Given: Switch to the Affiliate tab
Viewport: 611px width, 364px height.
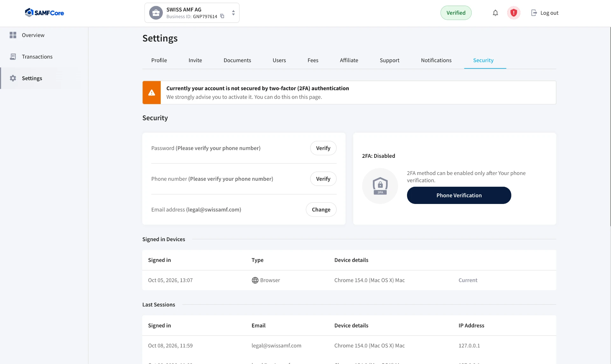Looking at the screenshot, I should pos(349,60).
